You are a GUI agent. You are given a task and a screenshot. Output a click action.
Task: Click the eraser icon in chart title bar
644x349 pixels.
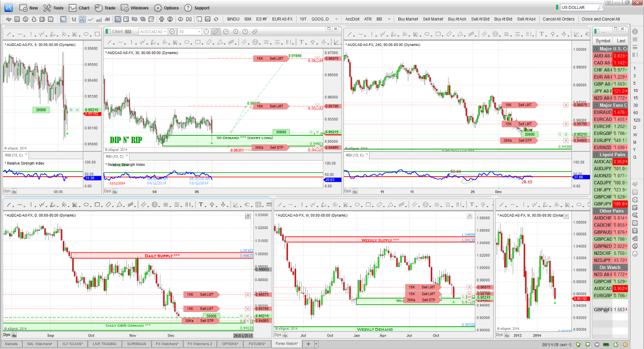click(x=255, y=31)
